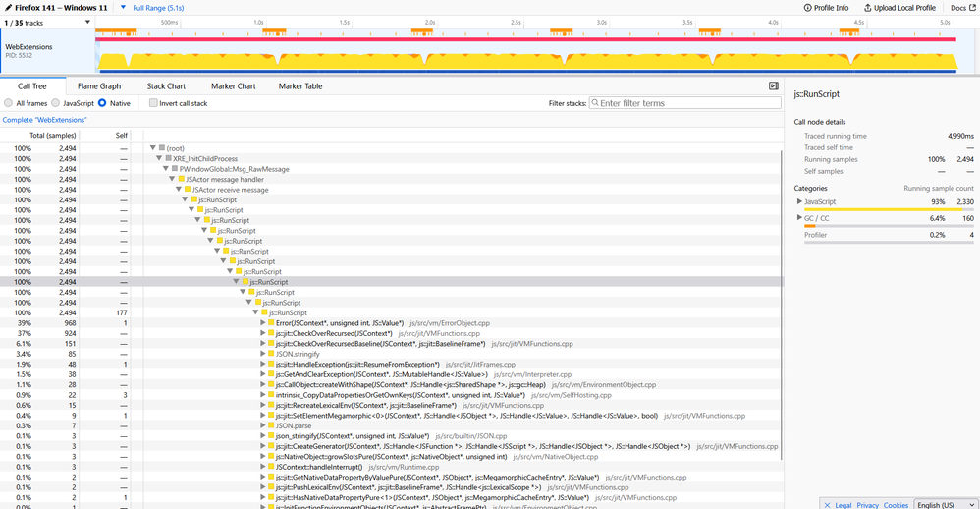The height and width of the screenshot is (509, 980).
Task: Switch to the Flame Graph tab
Action: [x=99, y=86]
